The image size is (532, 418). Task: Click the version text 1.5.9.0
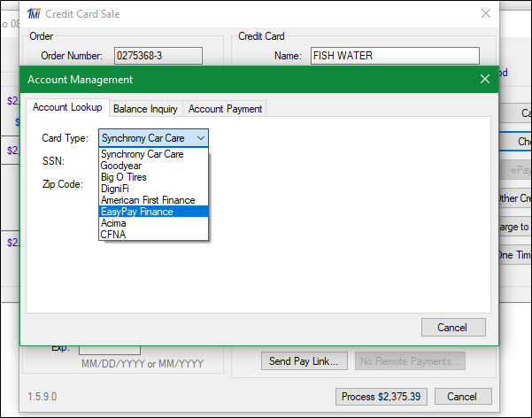pos(42,397)
